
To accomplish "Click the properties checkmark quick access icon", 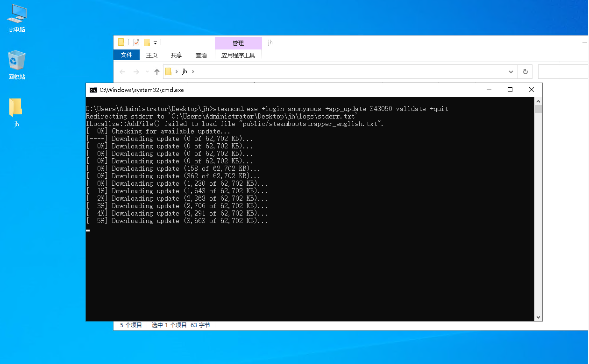I will [136, 42].
